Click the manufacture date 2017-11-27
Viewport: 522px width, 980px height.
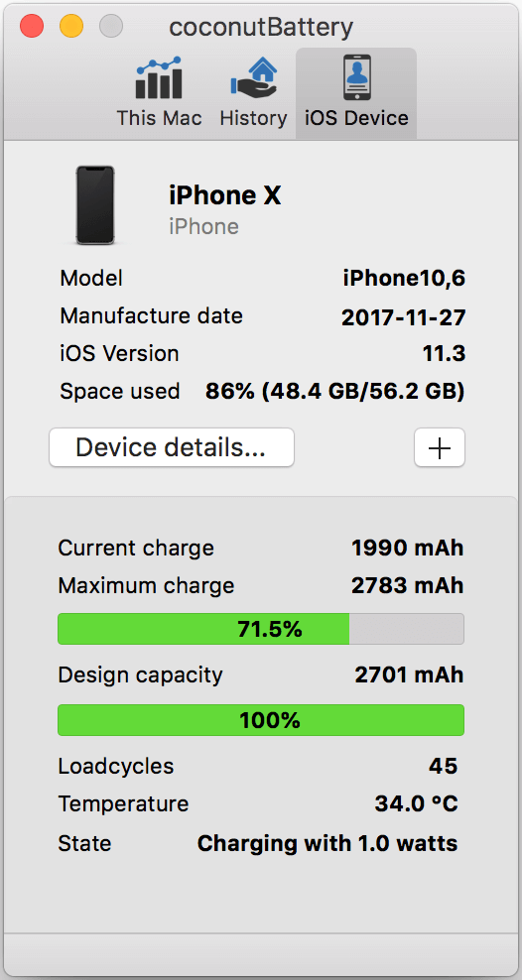404,317
